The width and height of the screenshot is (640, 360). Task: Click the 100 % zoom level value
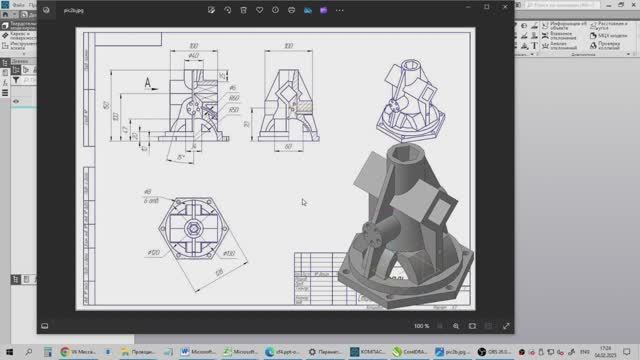coord(421,326)
